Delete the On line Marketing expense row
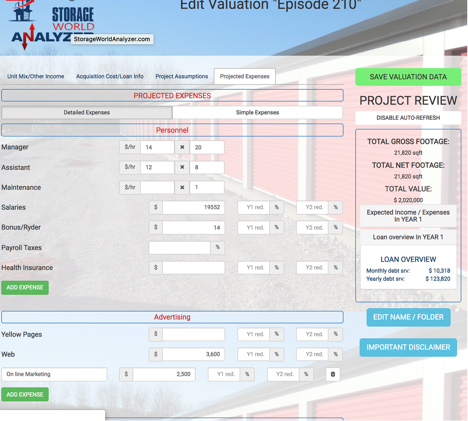Viewport: 468px width, 421px height. (333, 374)
